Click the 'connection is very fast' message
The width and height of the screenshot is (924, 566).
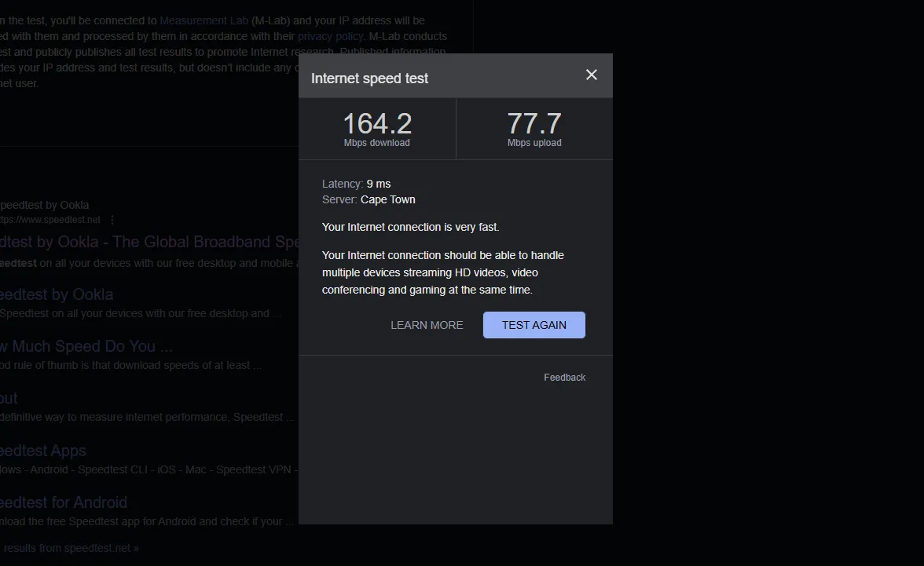[x=410, y=227]
